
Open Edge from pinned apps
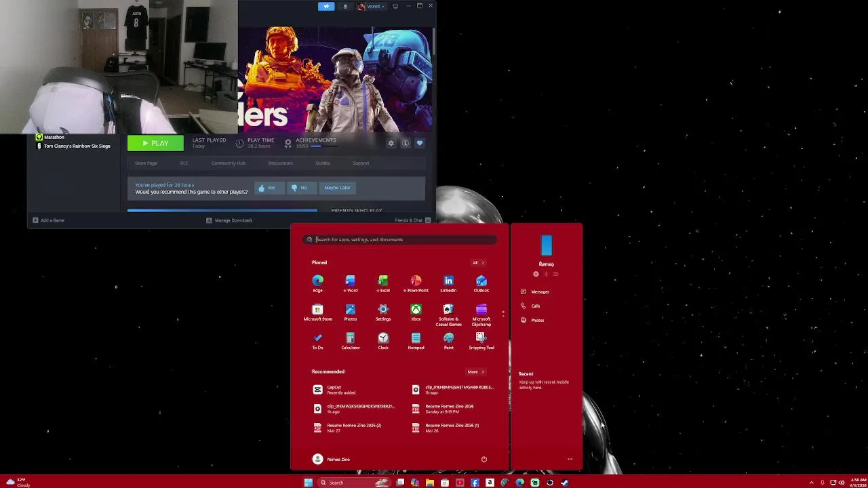[317, 283]
